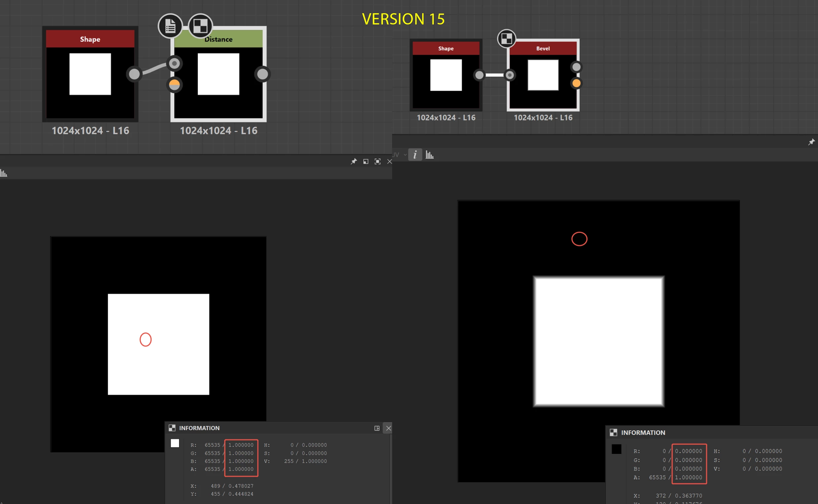Dock the left INFORMATION panel
Screen dimensions: 818x504
coord(377,428)
